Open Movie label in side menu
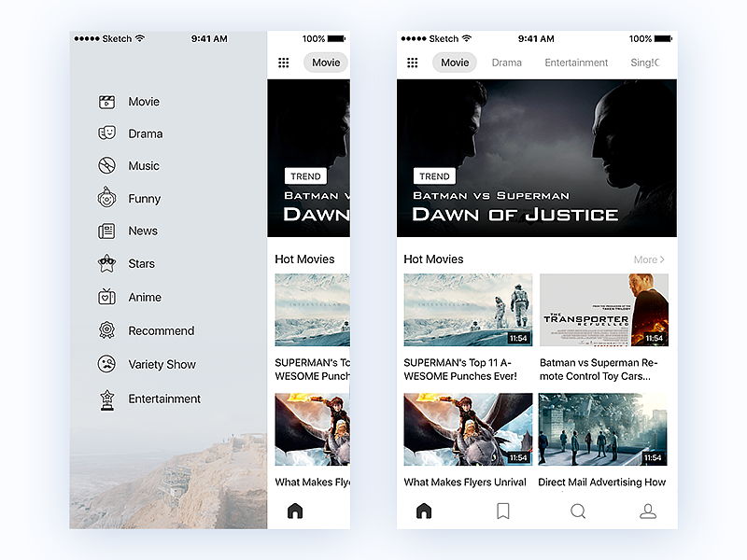This screenshot has height=560, width=747. 144,102
